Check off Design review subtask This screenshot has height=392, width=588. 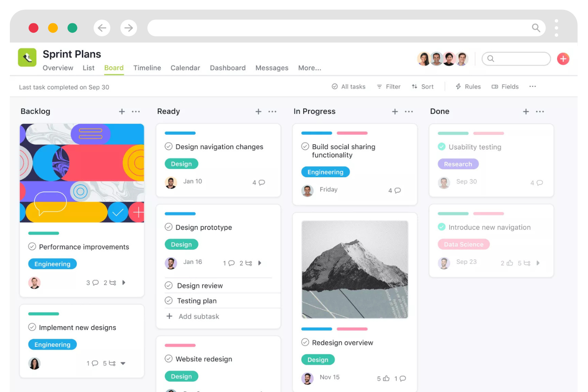(169, 285)
